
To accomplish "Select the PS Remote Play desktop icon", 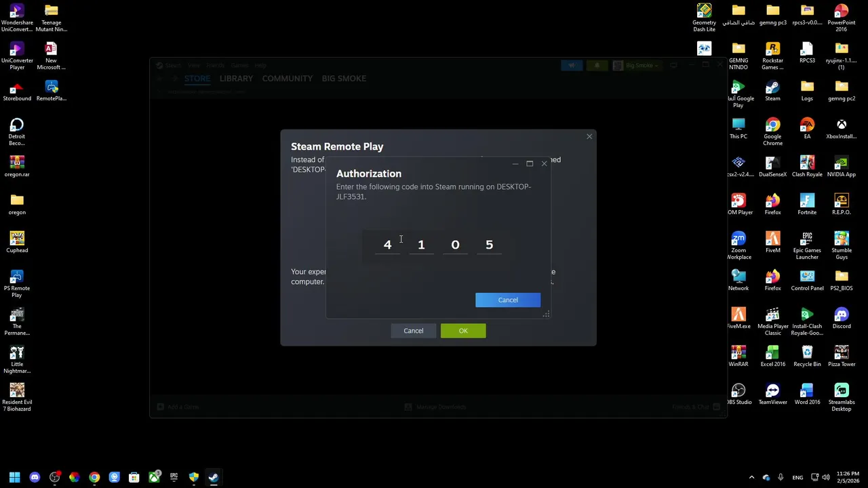I will [17, 284].
